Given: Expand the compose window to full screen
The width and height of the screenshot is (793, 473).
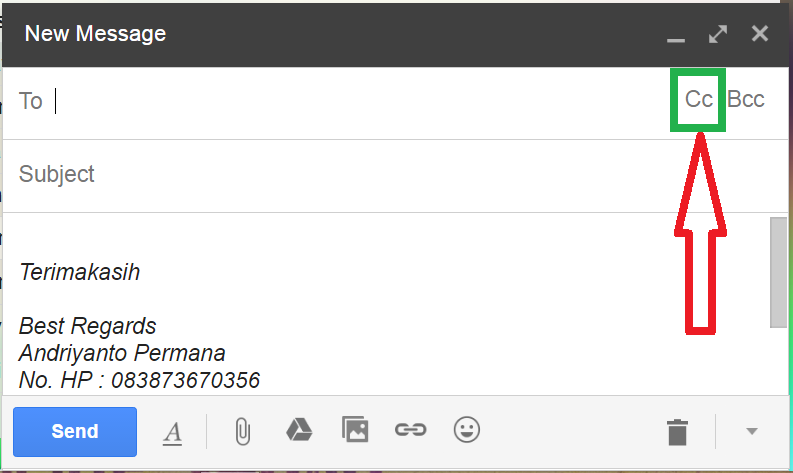Looking at the screenshot, I should coord(717,34).
